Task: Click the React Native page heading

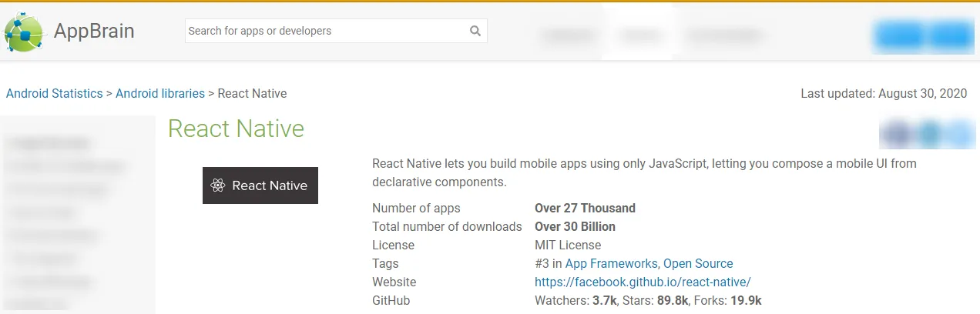Action: point(236,129)
